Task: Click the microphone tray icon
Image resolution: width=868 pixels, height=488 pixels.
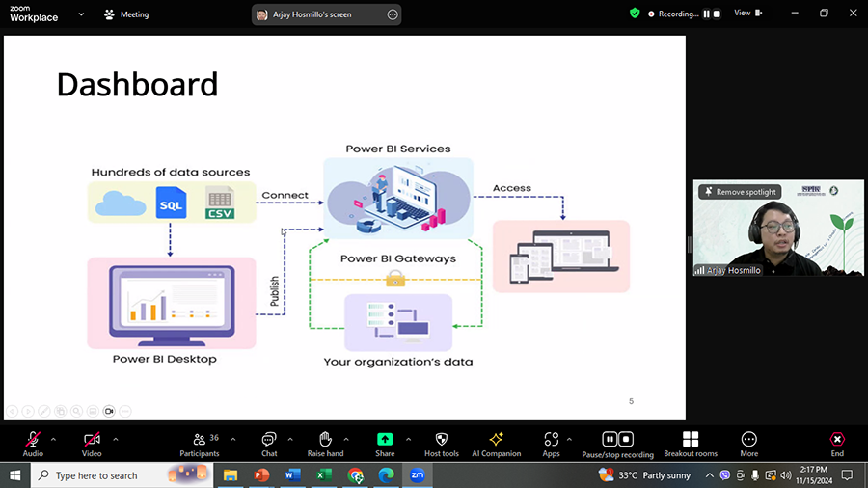Action: tap(755, 475)
